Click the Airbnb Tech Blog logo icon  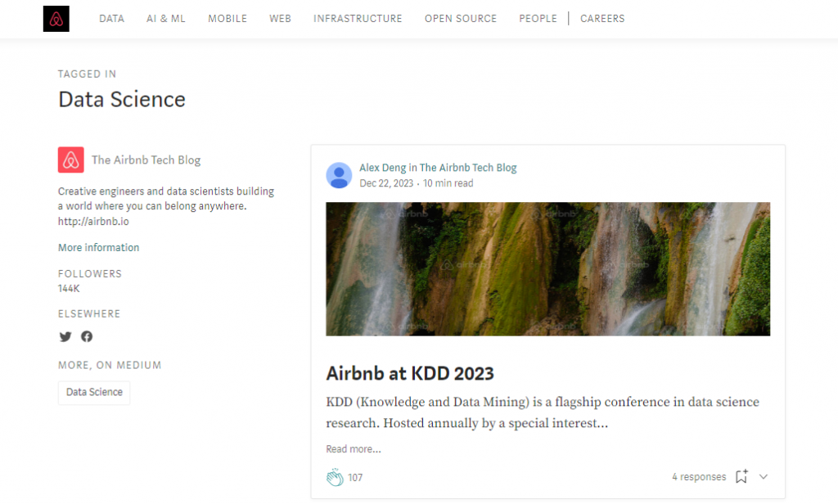(x=70, y=160)
